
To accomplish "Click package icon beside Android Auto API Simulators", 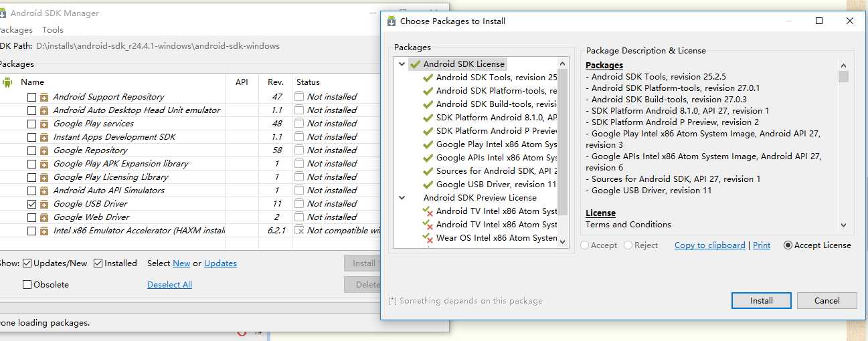I will pyautogui.click(x=44, y=191).
